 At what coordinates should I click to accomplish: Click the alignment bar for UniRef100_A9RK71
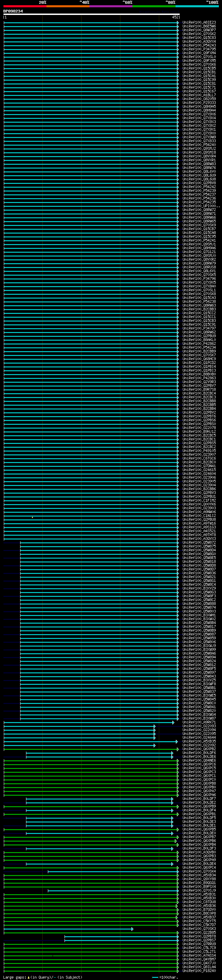click(x=89, y=722)
